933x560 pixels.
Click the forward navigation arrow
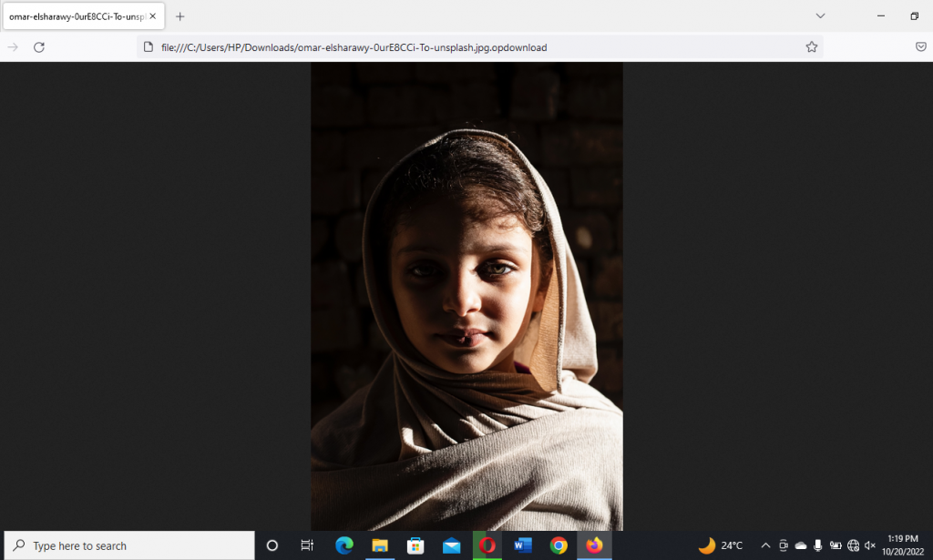click(13, 47)
